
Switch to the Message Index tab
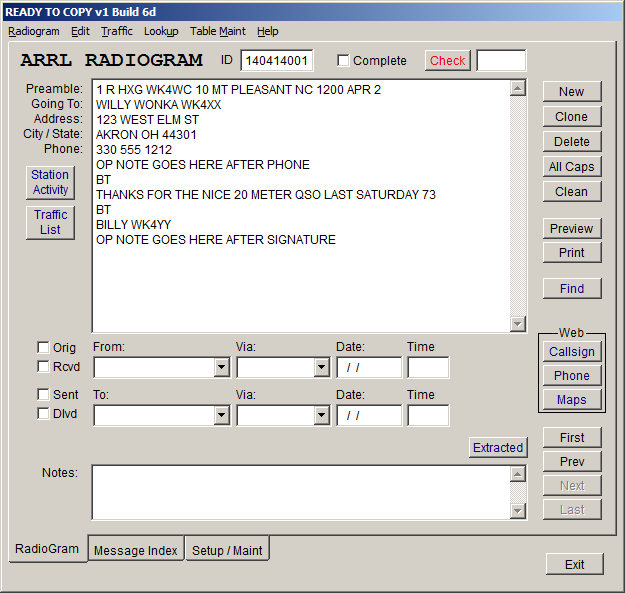[136, 550]
